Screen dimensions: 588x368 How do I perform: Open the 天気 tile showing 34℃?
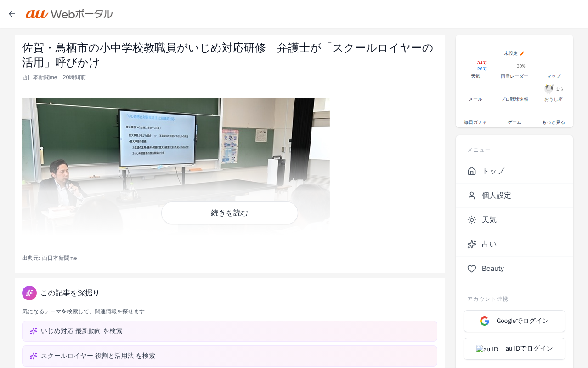point(475,70)
